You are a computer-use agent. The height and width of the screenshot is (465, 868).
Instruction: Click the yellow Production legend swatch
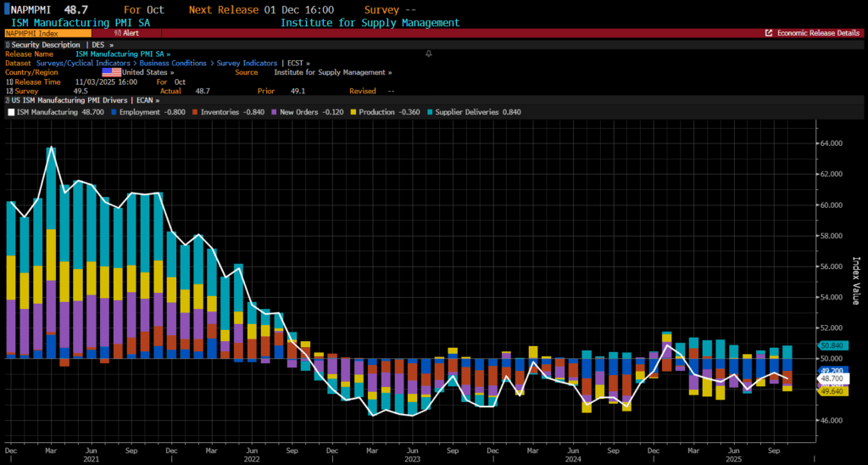click(x=353, y=111)
